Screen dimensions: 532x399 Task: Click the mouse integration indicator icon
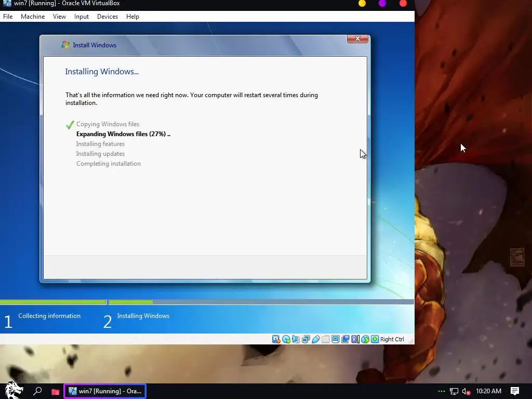coord(365,339)
